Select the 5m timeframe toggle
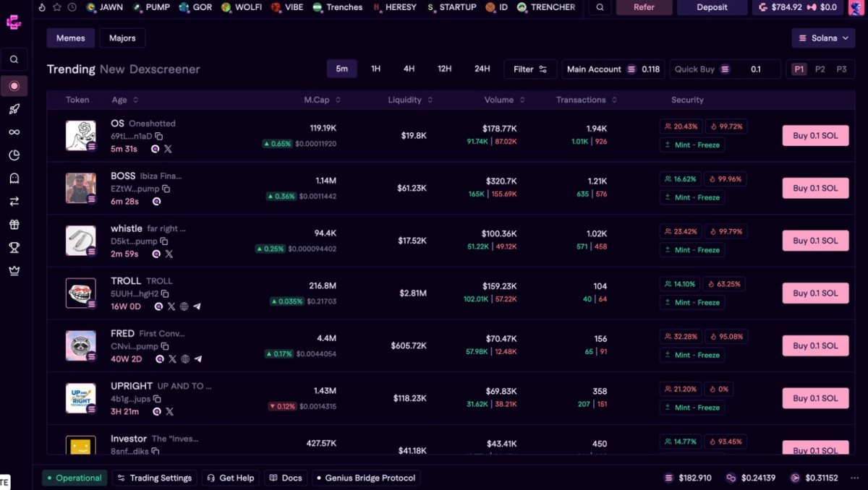 (x=341, y=68)
